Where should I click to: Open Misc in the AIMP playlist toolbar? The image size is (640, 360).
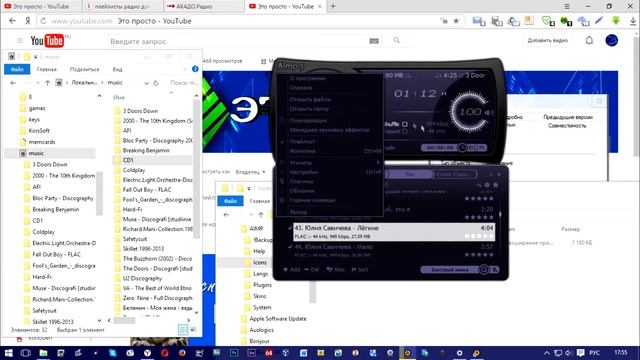[x=336, y=269]
